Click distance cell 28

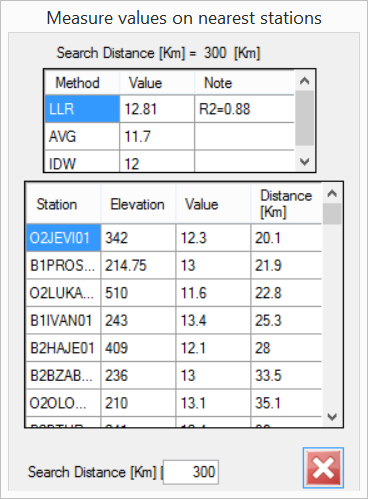point(286,348)
